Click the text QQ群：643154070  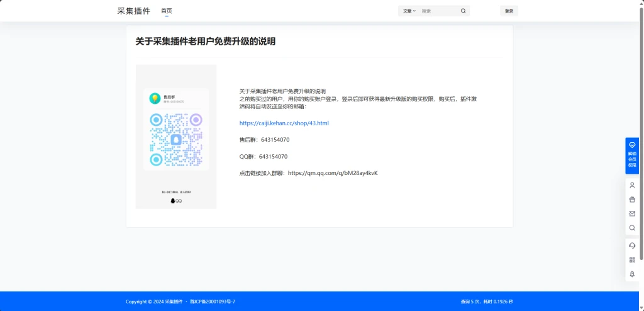pyautogui.click(x=264, y=157)
